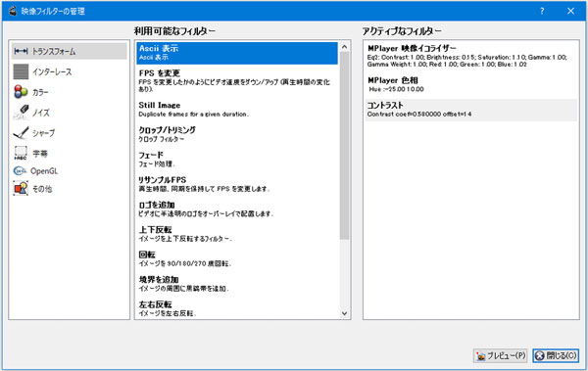This screenshot has height=371, width=588.
Task: Close the 映像フィルターの管理 dialog
Action: (570, 11)
